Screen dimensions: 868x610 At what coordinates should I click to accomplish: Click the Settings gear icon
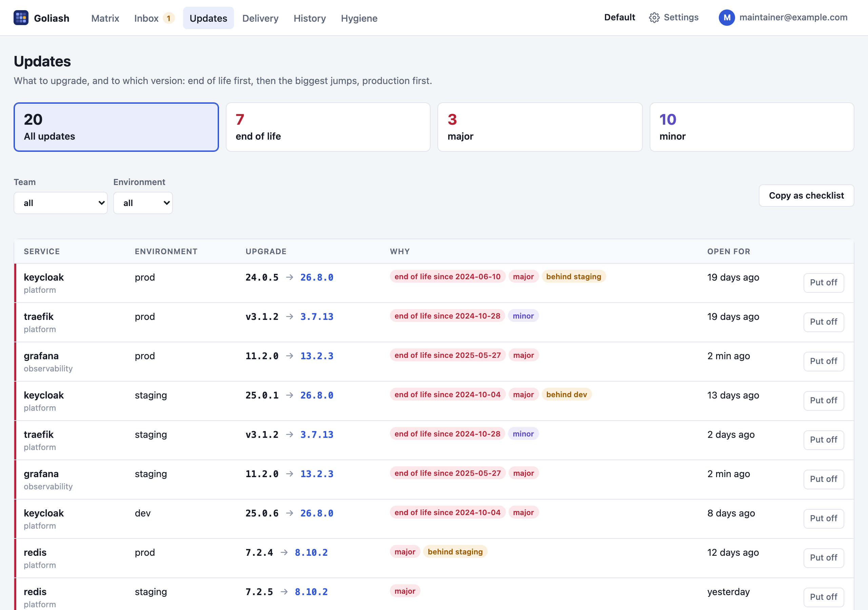tap(654, 18)
